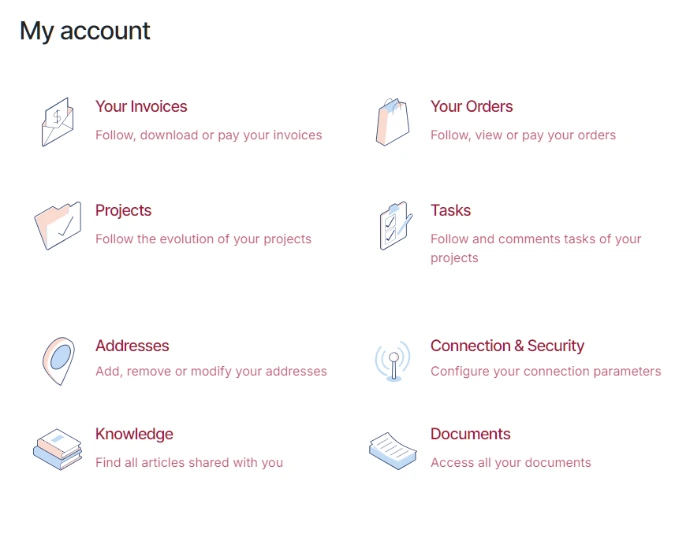The height and width of the screenshot is (533, 690).
Task: Click the Tasks clipboard icon
Action: tap(393, 225)
